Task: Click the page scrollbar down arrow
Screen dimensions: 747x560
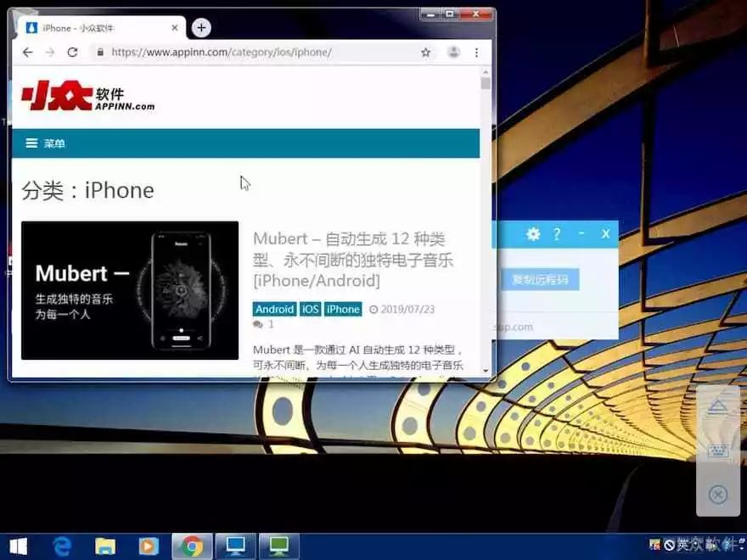Action: click(x=486, y=371)
